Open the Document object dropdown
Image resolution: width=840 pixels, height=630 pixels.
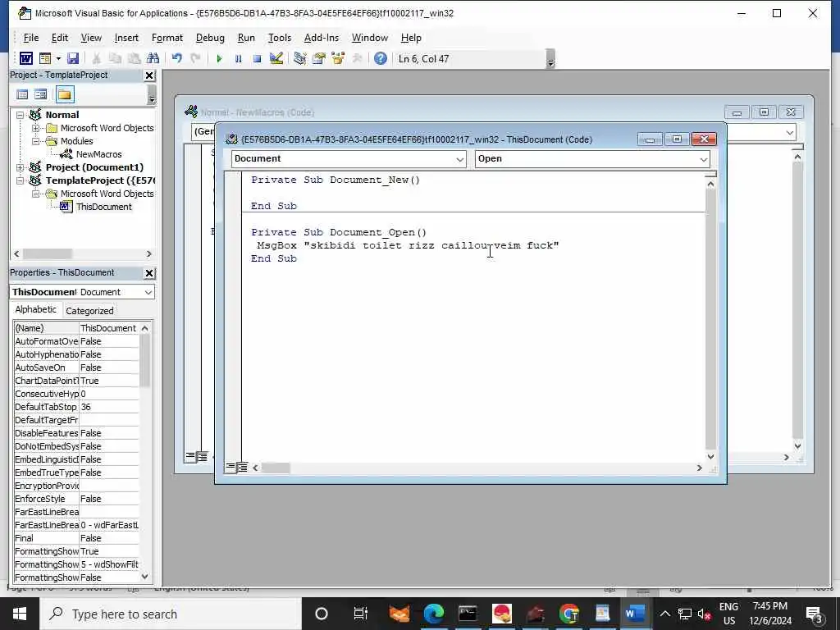pos(459,159)
